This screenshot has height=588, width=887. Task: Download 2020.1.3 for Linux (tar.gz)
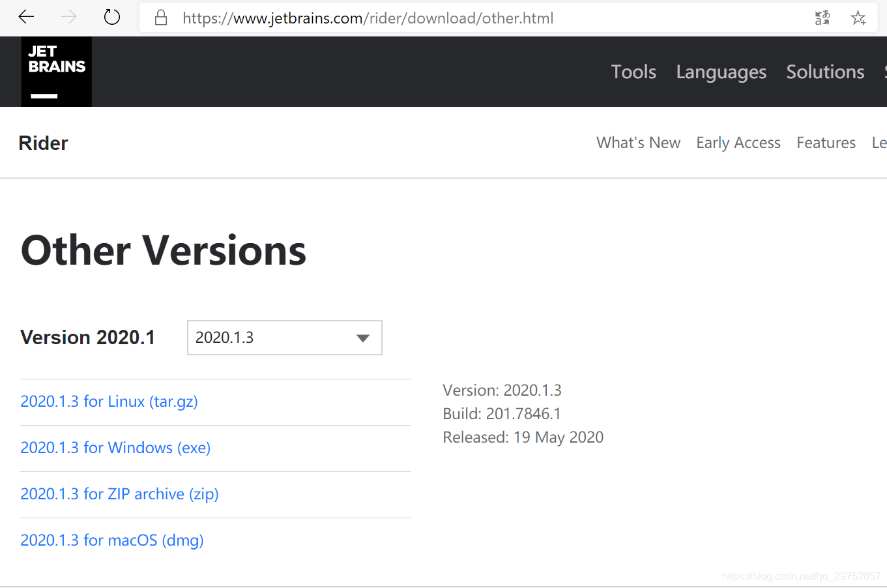[109, 402]
